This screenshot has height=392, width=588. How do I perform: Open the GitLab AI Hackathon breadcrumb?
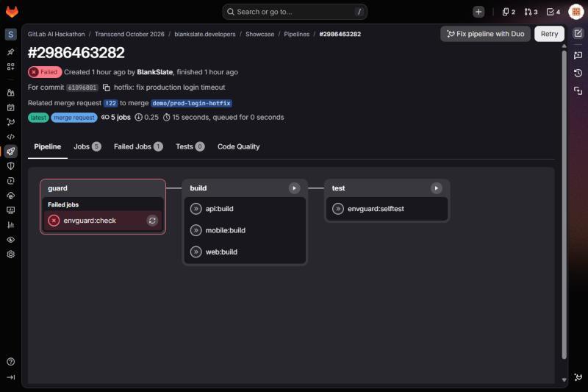click(57, 34)
